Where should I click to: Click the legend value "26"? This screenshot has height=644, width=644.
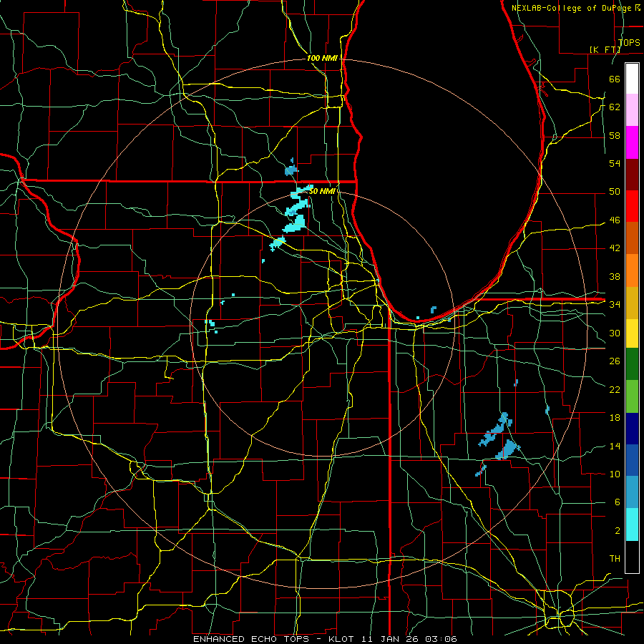tap(615, 361)
